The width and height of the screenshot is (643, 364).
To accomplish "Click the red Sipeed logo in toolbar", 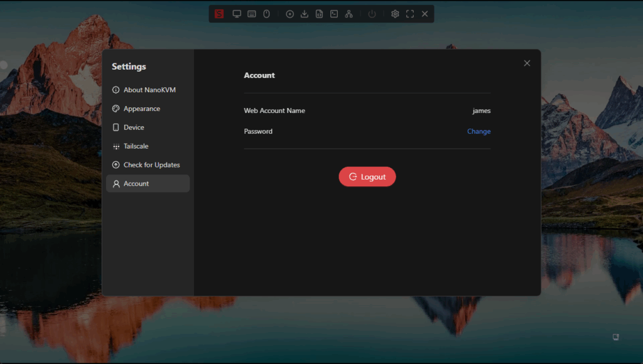I will (x=219, y=14).
